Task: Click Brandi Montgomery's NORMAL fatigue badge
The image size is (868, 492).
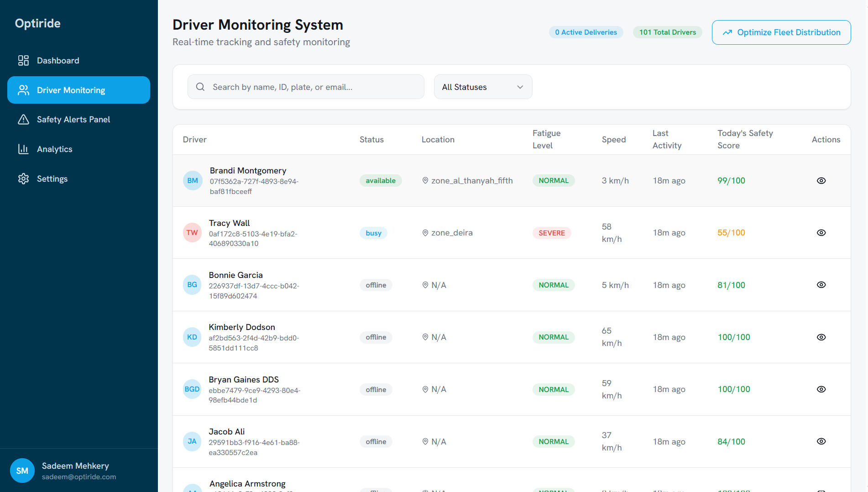Action: (554, 181)
